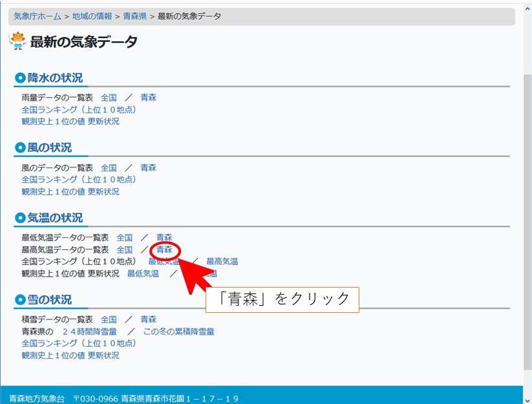Click the 青森地方気象台 footer address text
Screen dimensions: 532x404
124,398
